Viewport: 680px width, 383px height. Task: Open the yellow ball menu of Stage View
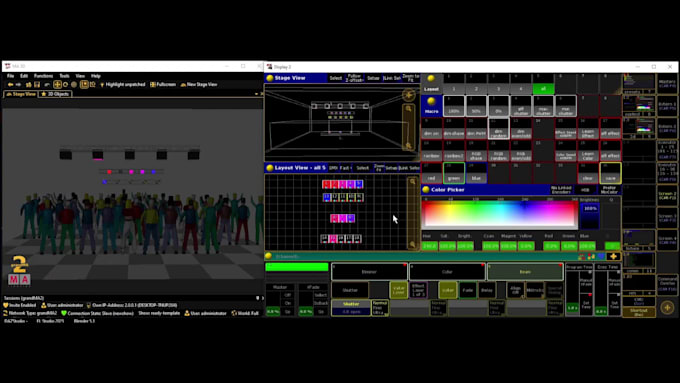click(x=270, y=78)
